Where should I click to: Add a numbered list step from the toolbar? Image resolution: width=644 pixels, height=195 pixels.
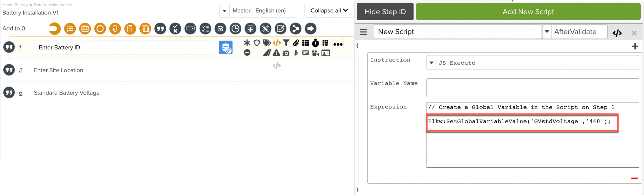point(70,29)
